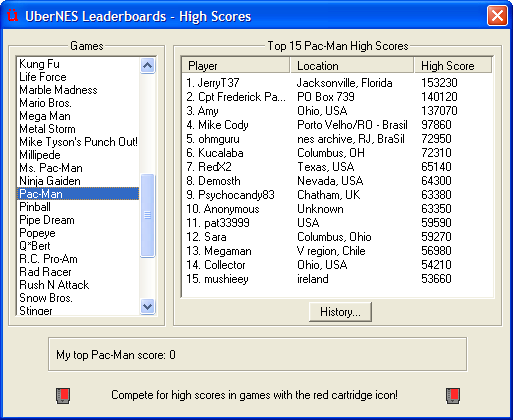Click the Jacksonville, Florida location cell

pos(345,83)
